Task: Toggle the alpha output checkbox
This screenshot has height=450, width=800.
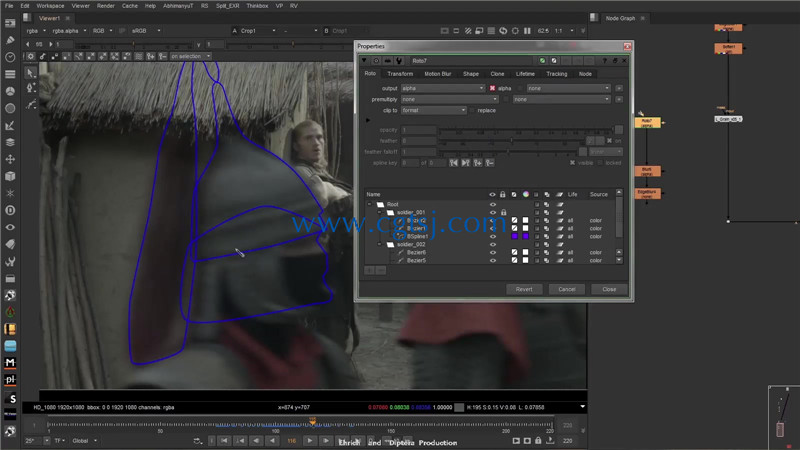Action: pos(492,88)
